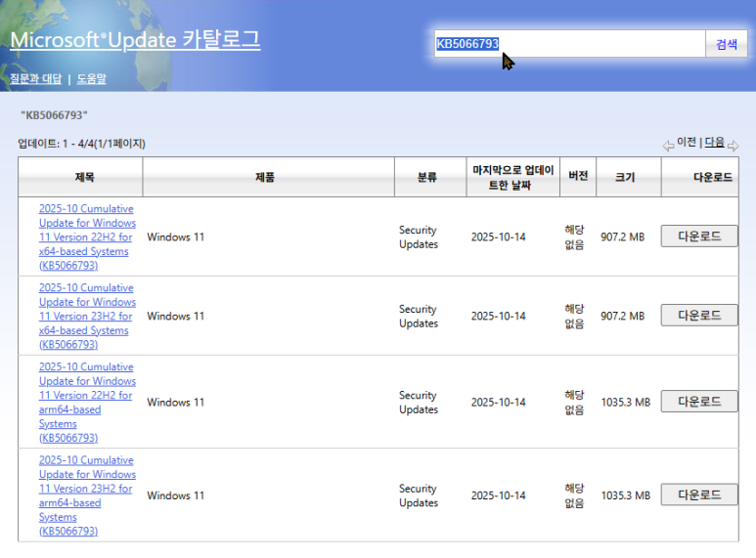Click the 1035.3 MB size in 23H2 arm64 row
The height and width of the screenshot is (558, 756).
(625, 495)
